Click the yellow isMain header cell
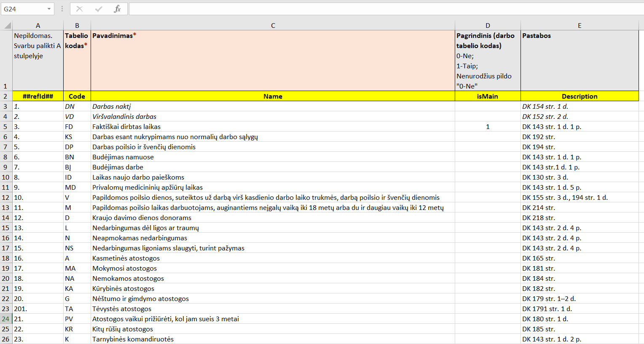The width and height of the screenshot is (644, 344). point(488,97)
